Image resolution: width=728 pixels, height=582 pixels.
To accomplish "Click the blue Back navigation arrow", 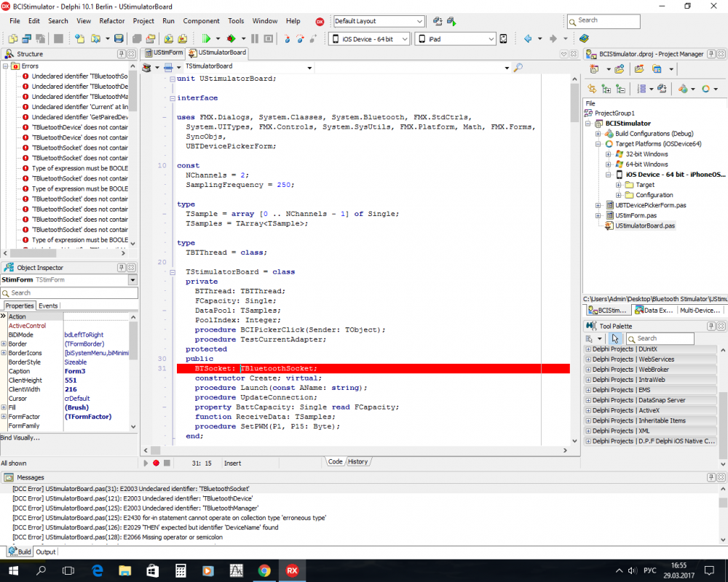I will [528, 39].
